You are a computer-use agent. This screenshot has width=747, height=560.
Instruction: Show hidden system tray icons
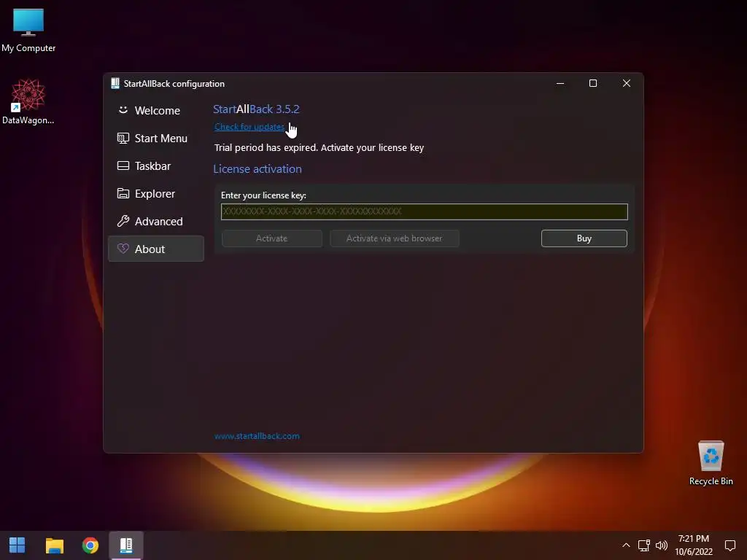[626, 545]
